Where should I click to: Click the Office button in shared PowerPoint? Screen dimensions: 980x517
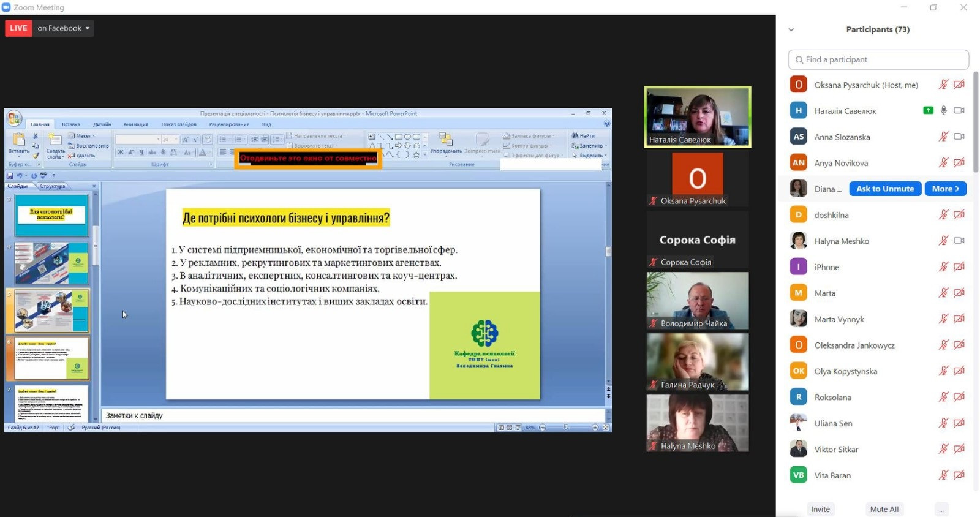[13, 118]
